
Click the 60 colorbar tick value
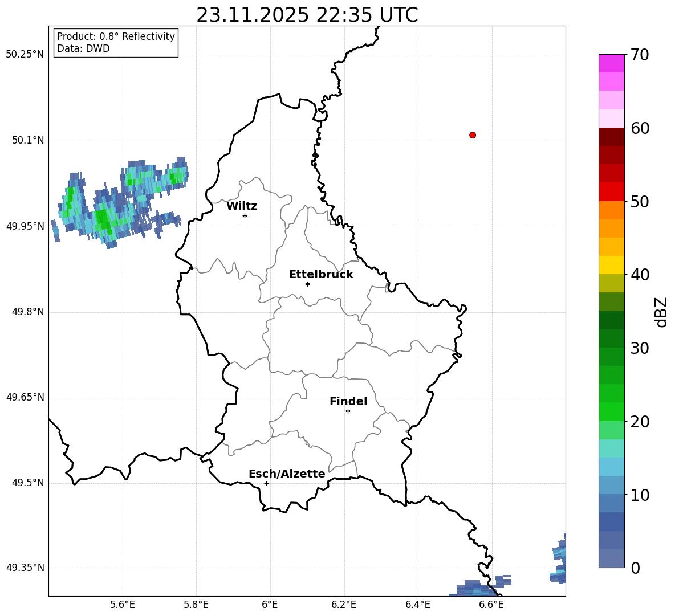pyautogui.click(x=640, y=128)
